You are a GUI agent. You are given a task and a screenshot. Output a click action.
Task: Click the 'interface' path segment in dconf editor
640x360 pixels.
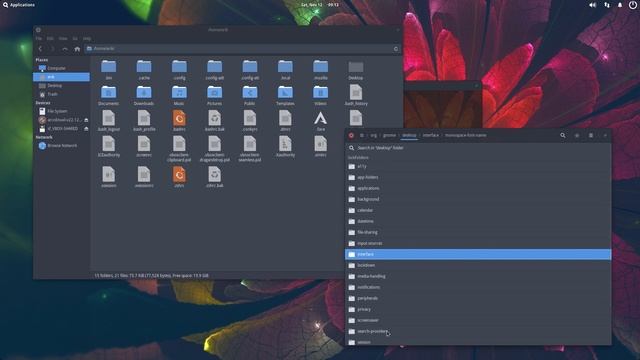tap(431, 135)
